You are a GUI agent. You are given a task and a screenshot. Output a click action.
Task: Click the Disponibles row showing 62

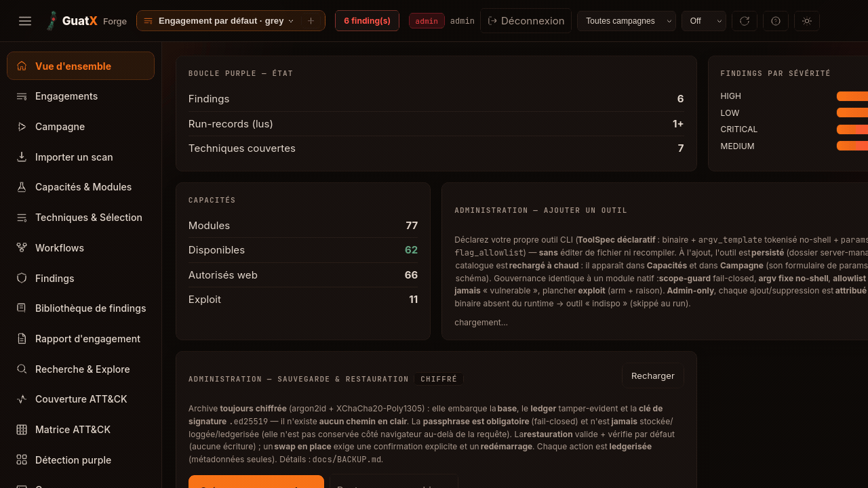coord(303,250)
